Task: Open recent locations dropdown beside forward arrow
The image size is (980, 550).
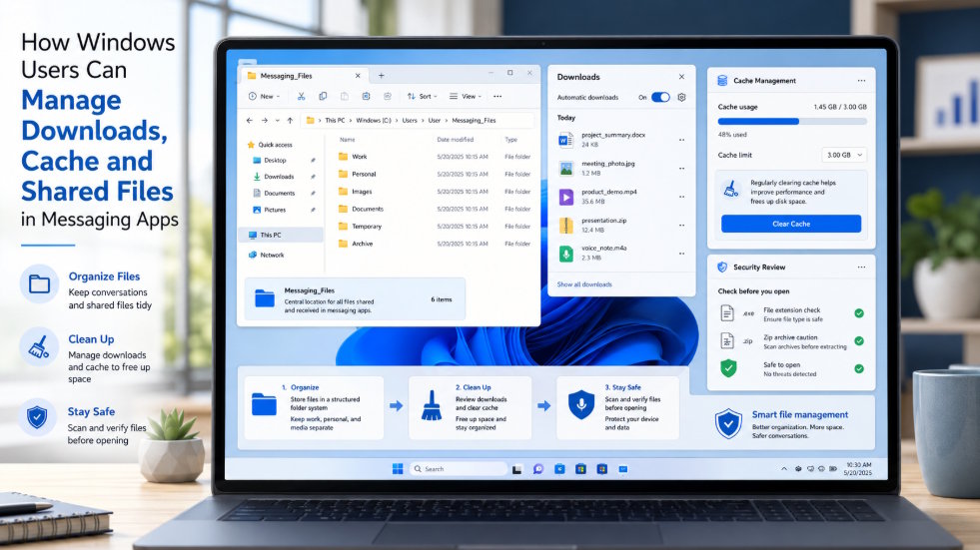Action: click(x=278, y=121)
